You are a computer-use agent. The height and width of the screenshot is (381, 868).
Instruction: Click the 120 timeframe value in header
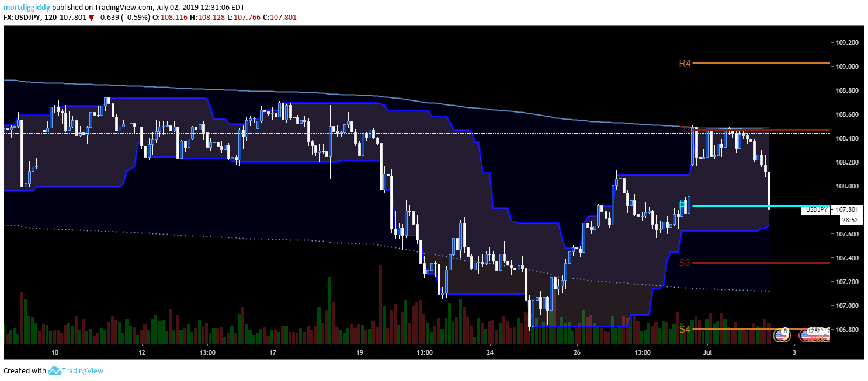(x=51, y=18)
